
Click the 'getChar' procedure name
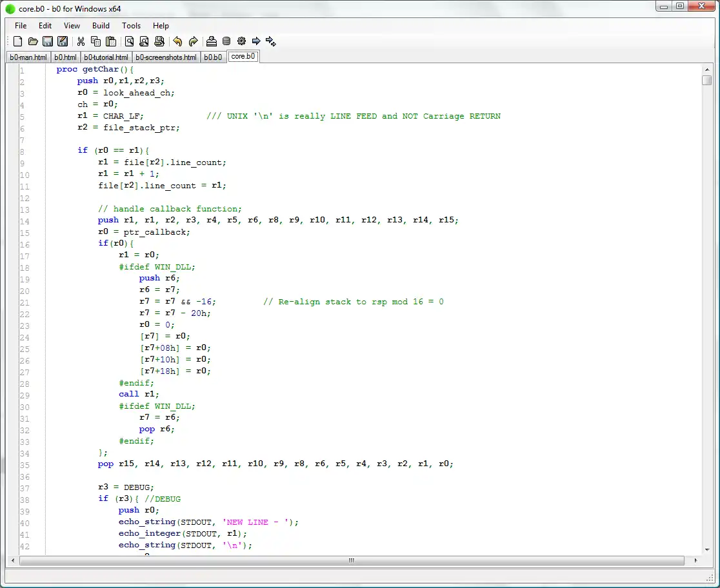(100, 70)
